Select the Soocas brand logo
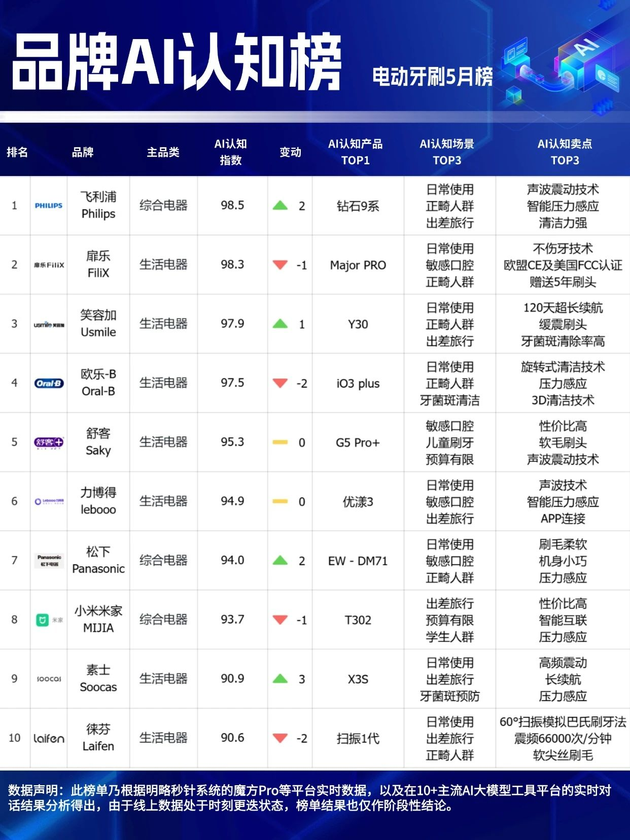The image size is (630, 840). (x=49, y=679)
